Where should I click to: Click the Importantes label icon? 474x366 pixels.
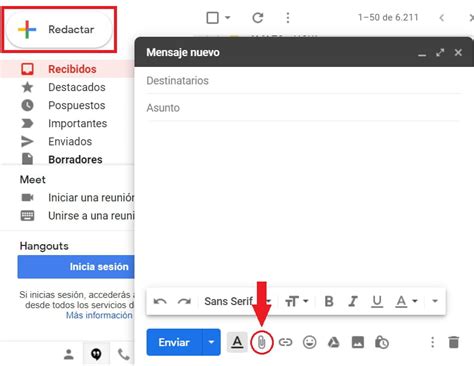pyautogui.click(x=27, y=123)
